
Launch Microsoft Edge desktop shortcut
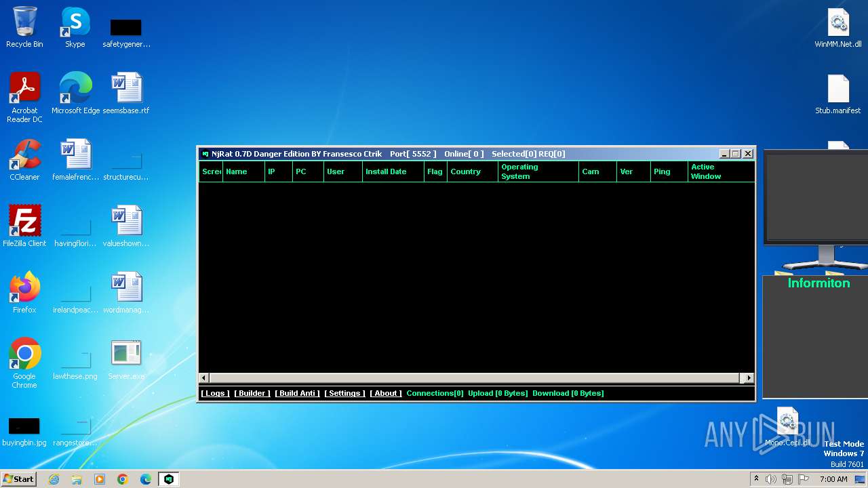coord(75,94)
